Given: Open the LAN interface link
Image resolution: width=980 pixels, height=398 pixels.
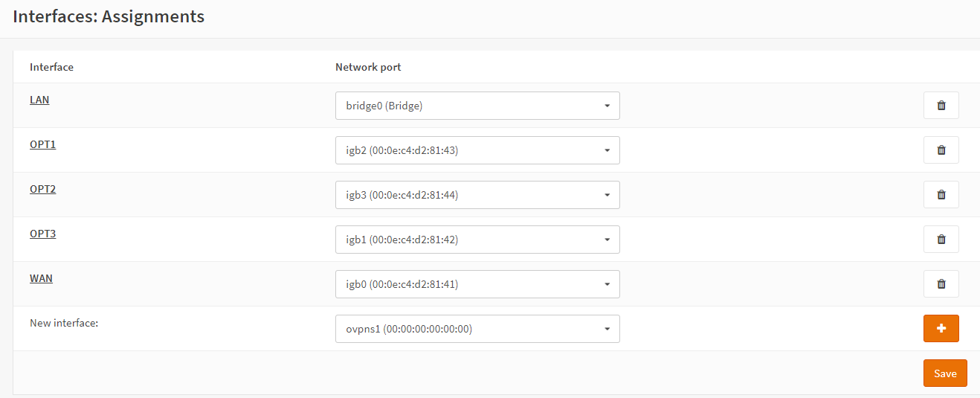Looking at the screenshot, I should (39, 100).
